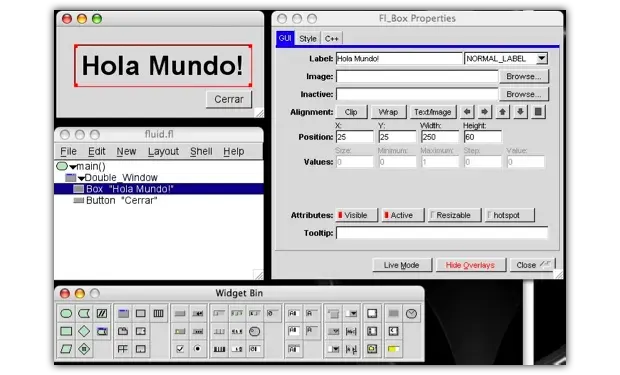The image size is (620, 375).
Task: Add a Round Button widget from Widget Bin
Action: click(x=198, y=349)
